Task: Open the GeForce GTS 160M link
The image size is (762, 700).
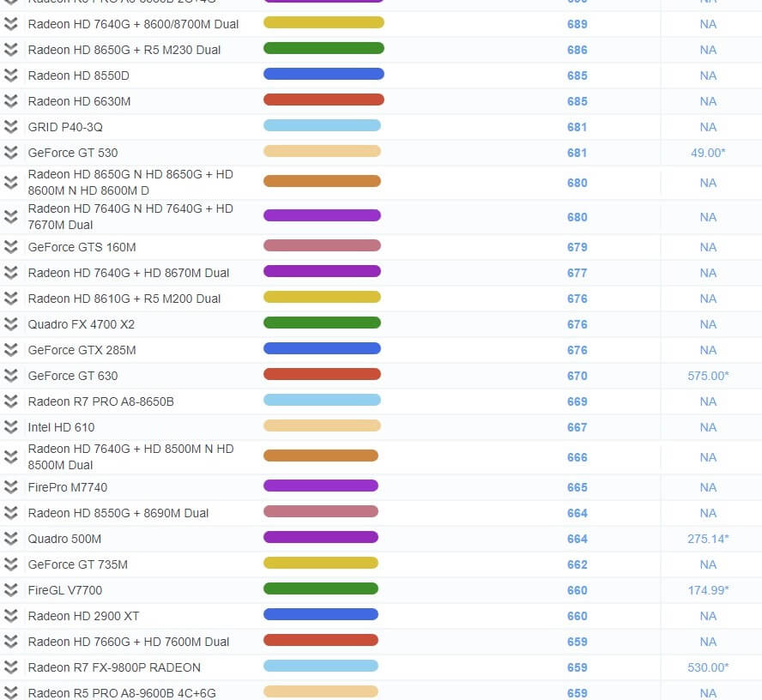Action: pos(82,247)
